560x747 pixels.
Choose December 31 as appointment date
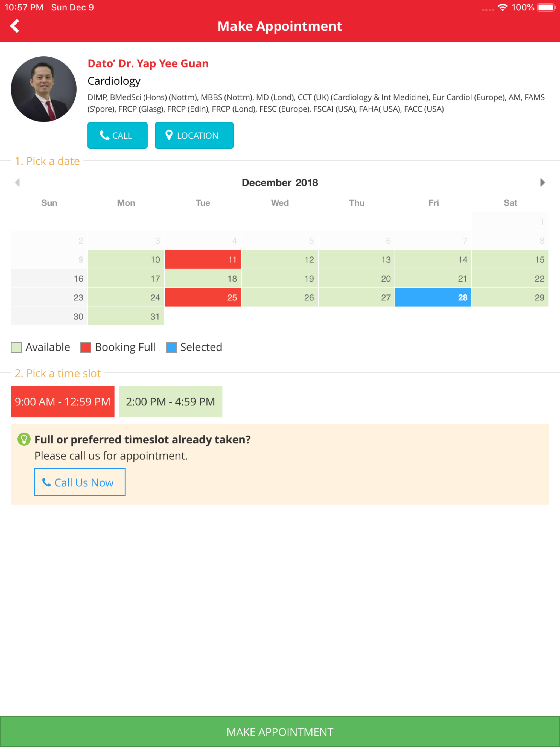pyautogui.click(x=126, y=316)
